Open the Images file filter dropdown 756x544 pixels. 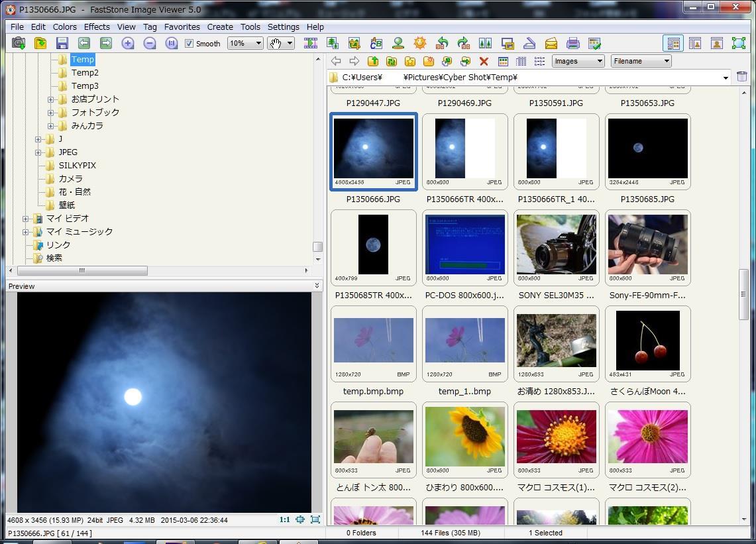click(578, 61)
